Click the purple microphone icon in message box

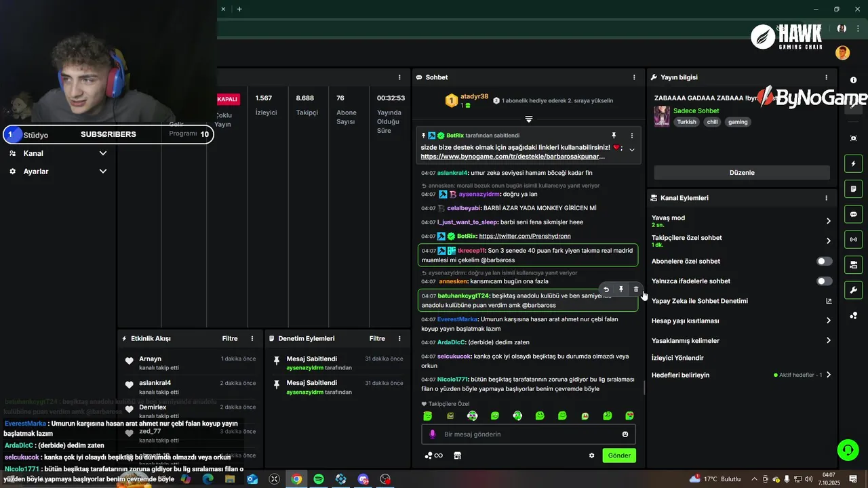click(x=433, y=434)
